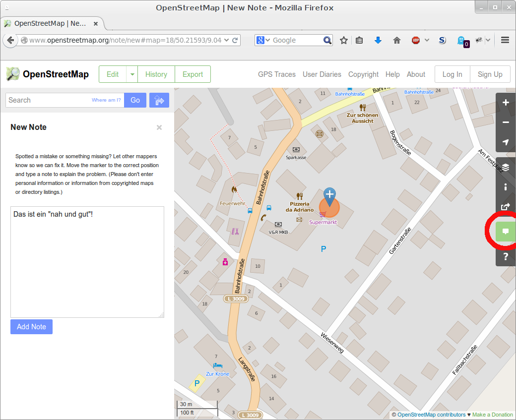Open User Diaries
Image resolution: width=516 pixels, height=420 pixels.
[x=322, y=74]
